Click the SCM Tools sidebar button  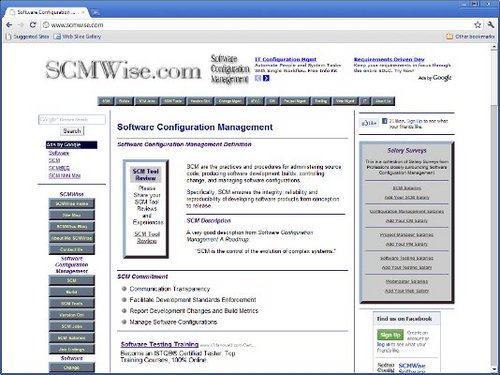coord(72,303)
